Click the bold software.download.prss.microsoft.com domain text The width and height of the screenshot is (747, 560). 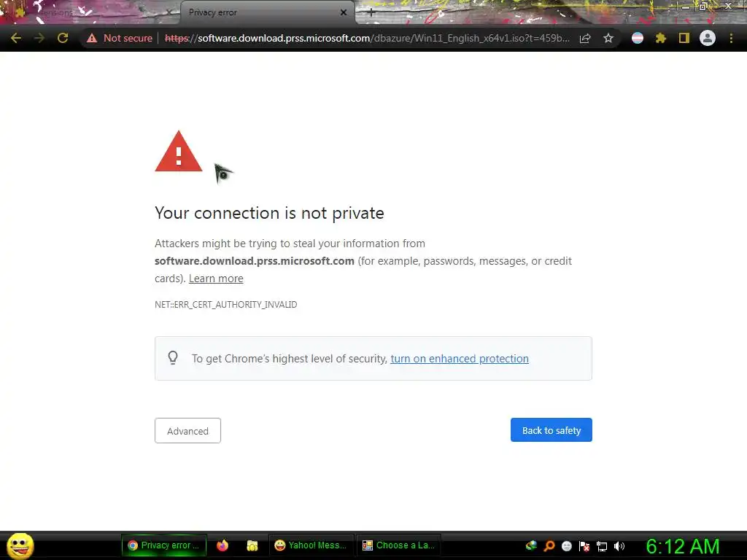pos(255,261)
